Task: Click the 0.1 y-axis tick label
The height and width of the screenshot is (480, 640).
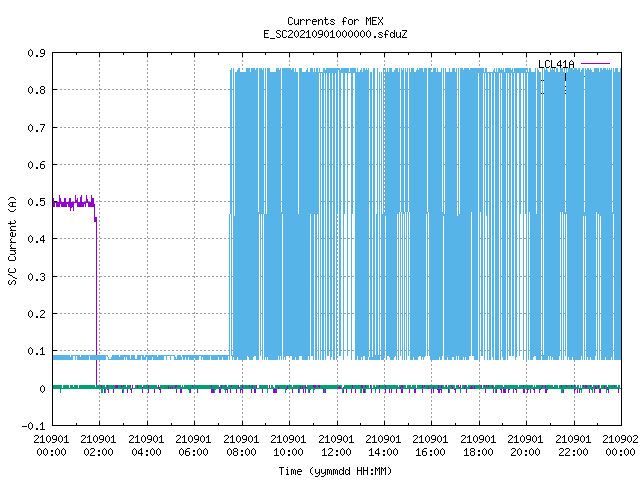Action: 36,351
